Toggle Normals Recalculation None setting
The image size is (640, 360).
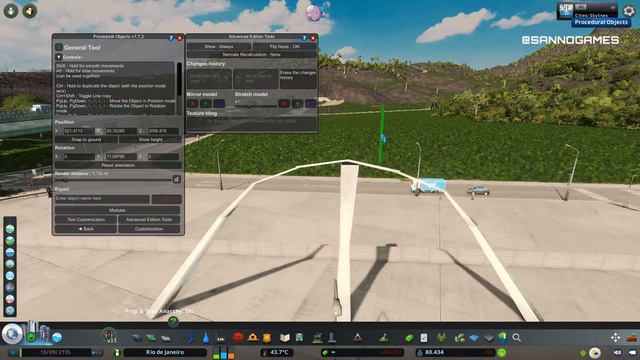pos(251,54)
